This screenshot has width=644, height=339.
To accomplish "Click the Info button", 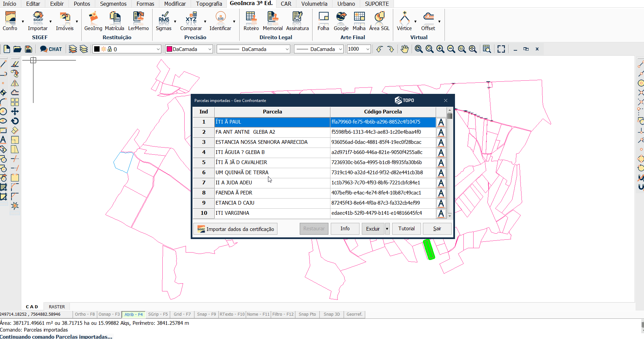I will (345, 229).
